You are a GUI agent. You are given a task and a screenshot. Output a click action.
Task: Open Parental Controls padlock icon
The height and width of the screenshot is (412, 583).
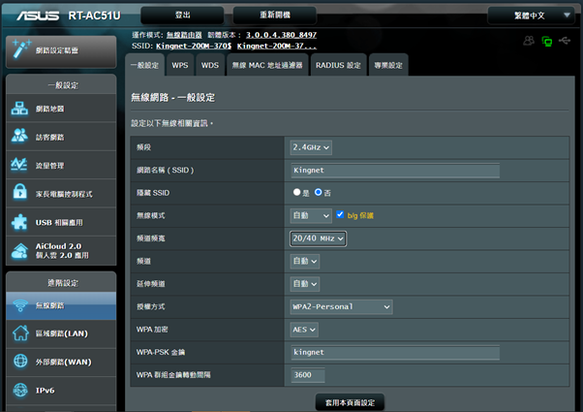coord(20,192)
